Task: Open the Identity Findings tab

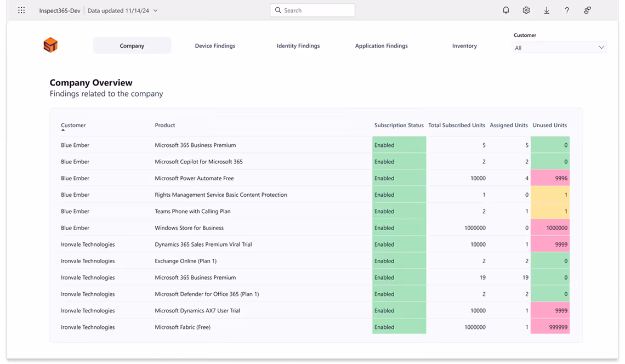Action: (298, 46)
